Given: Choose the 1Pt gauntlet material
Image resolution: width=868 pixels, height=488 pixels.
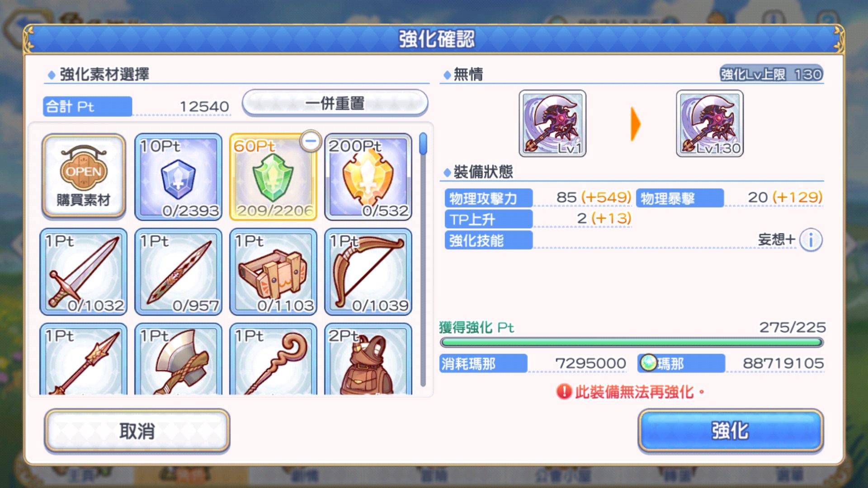Looking at the screenshot, I should [274, 272].
